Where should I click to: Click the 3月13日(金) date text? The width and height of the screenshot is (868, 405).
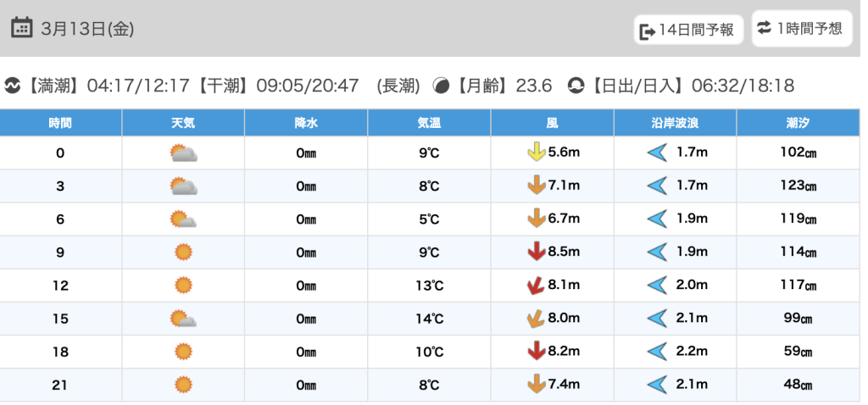click(x=87, y=29)
